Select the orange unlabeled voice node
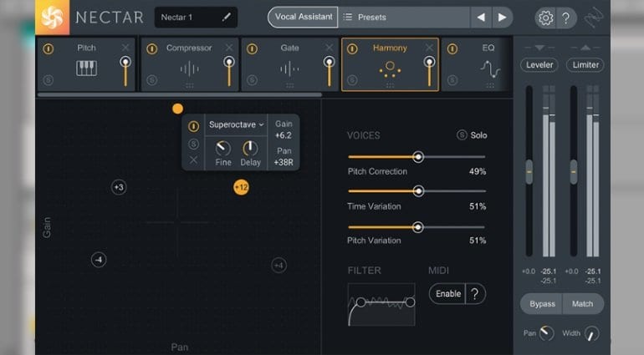The image size is (644, 355). tap(177, 109)
